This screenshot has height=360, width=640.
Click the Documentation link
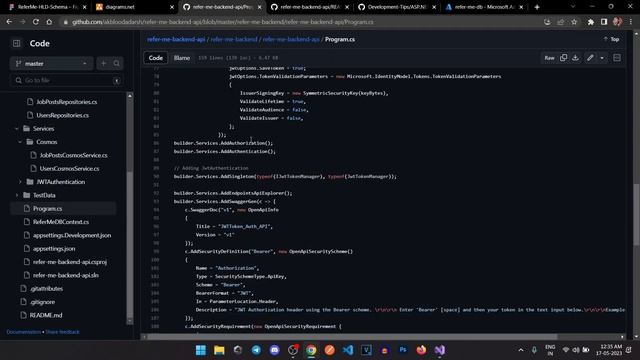(x=24, y=332)
